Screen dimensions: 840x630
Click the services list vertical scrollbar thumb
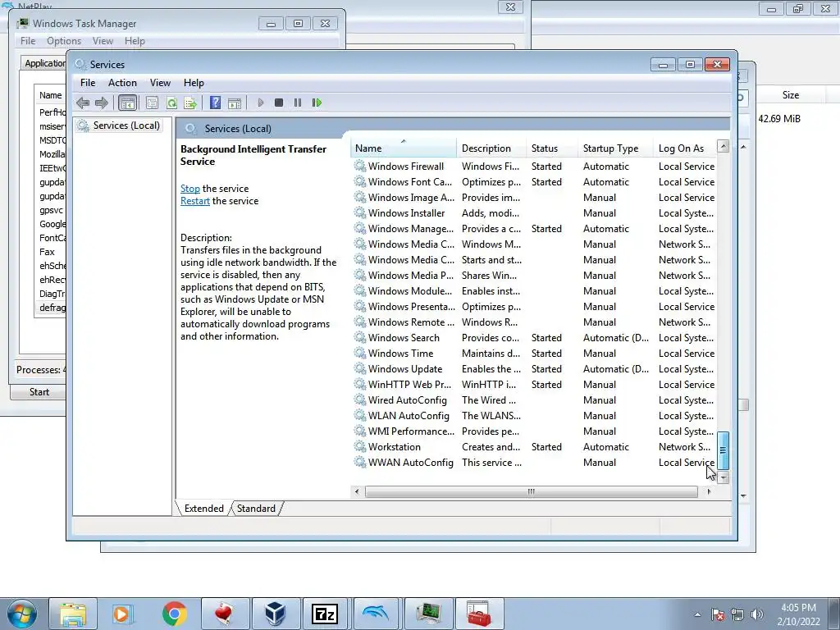click(x=723, y=450)
